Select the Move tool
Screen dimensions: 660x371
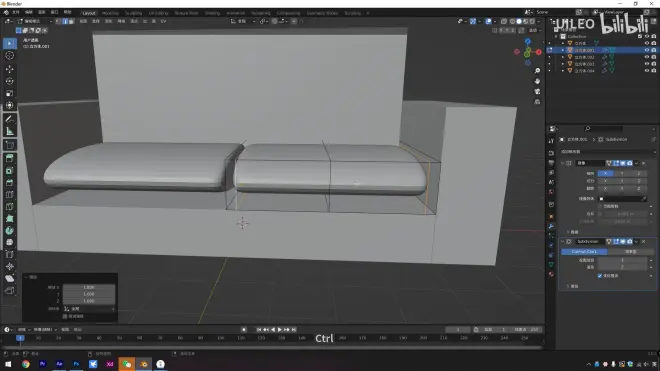coord(10,69)
